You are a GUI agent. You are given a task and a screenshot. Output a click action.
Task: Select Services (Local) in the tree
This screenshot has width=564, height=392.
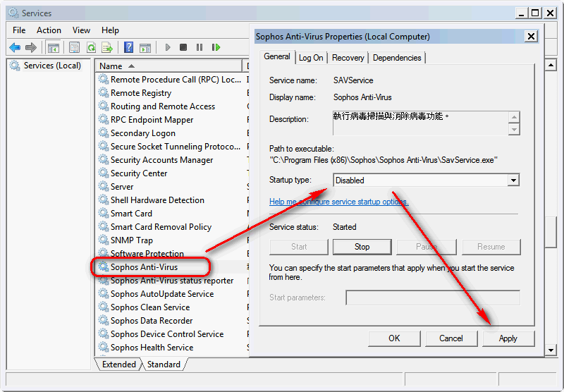pos(52,66)
